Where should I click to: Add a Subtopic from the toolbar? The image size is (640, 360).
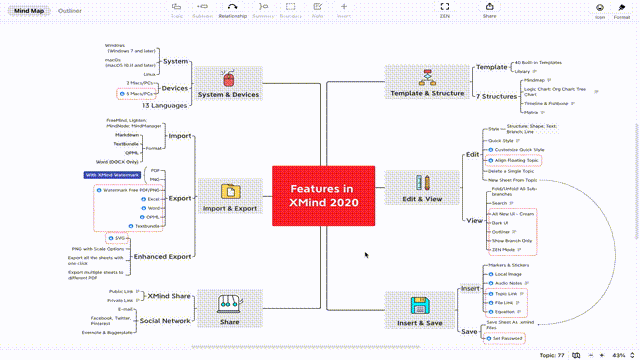pos(202,10)
